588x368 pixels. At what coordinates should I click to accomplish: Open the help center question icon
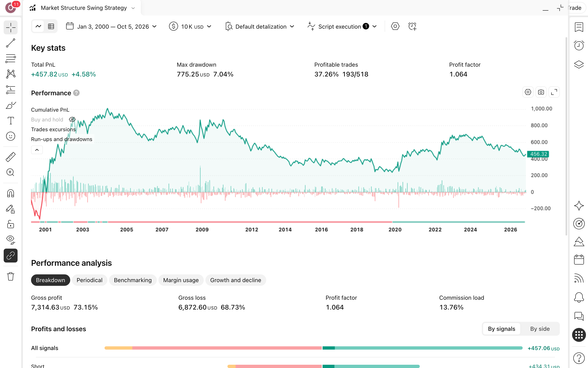[579, 358]
